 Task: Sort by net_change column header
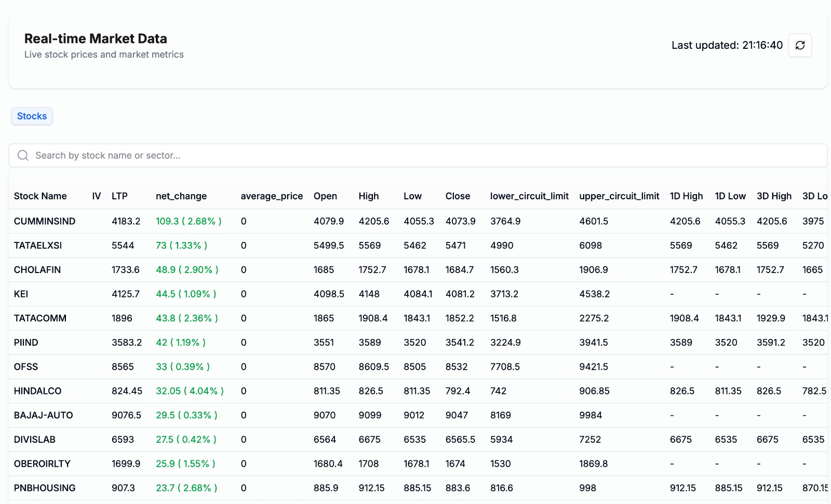tap(181, 196)
